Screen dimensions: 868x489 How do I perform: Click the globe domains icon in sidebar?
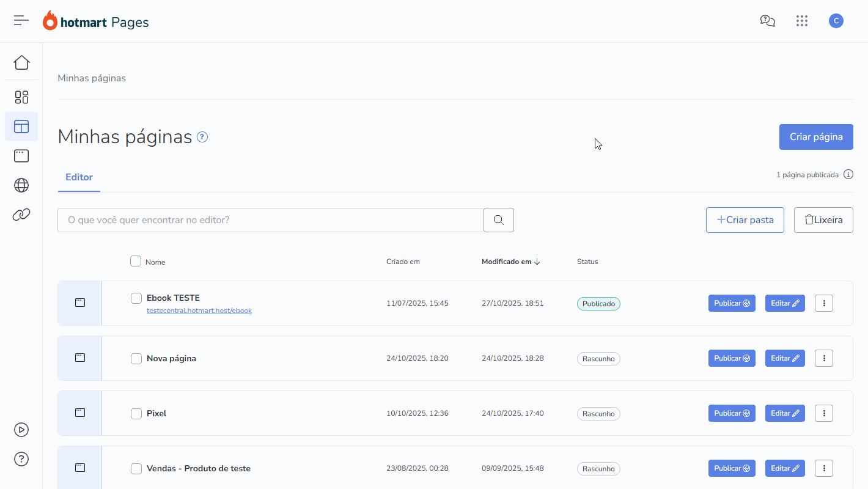click(x=21, y=185)
